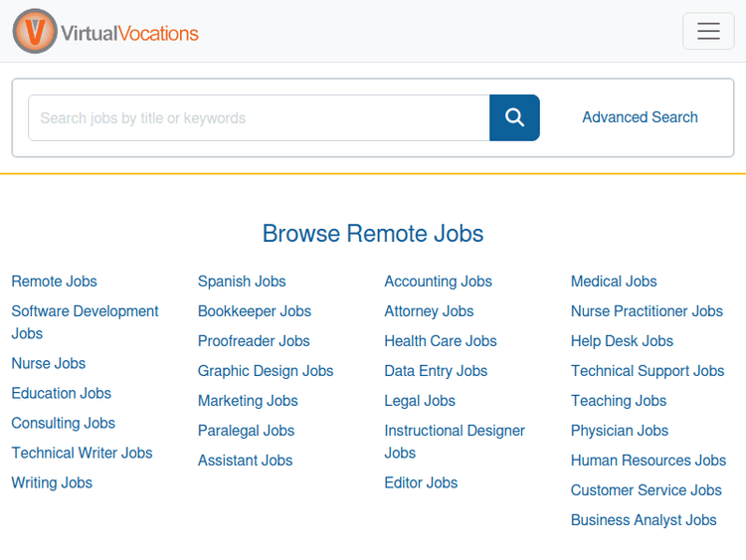
Task: Browse Technical Support Jobs
Action: click(x=648, y=371)
